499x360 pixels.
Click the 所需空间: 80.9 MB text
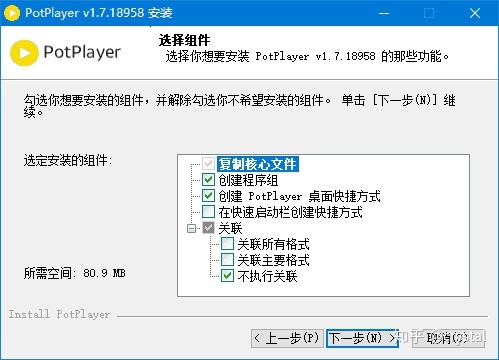75,273
